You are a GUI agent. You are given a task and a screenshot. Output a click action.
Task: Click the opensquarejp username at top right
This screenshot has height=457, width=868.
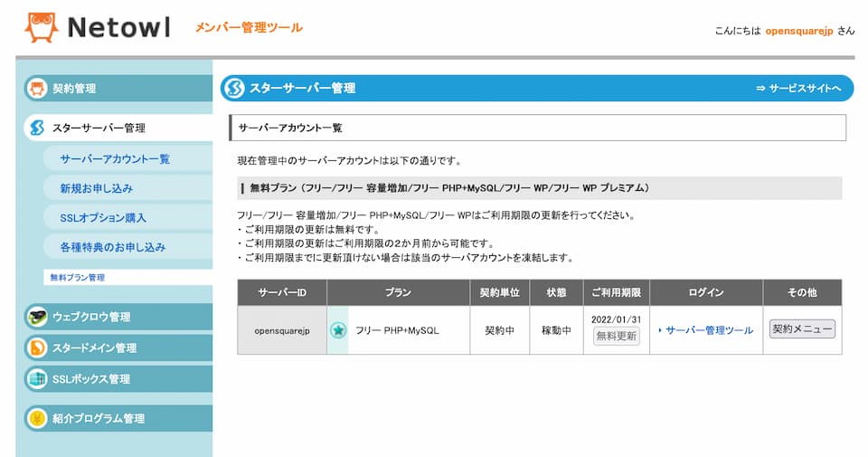(x=798, y=30)
